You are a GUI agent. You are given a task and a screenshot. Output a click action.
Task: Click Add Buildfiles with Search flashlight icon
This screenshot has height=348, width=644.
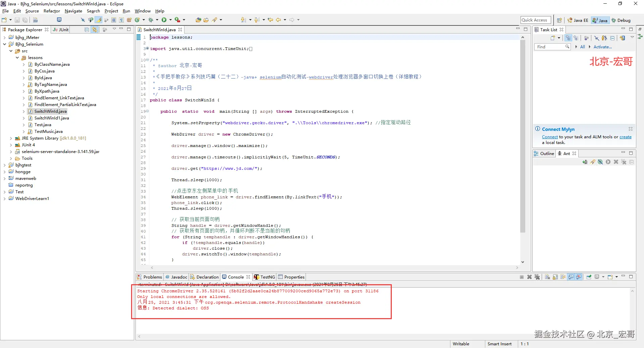tap(593, 162)
